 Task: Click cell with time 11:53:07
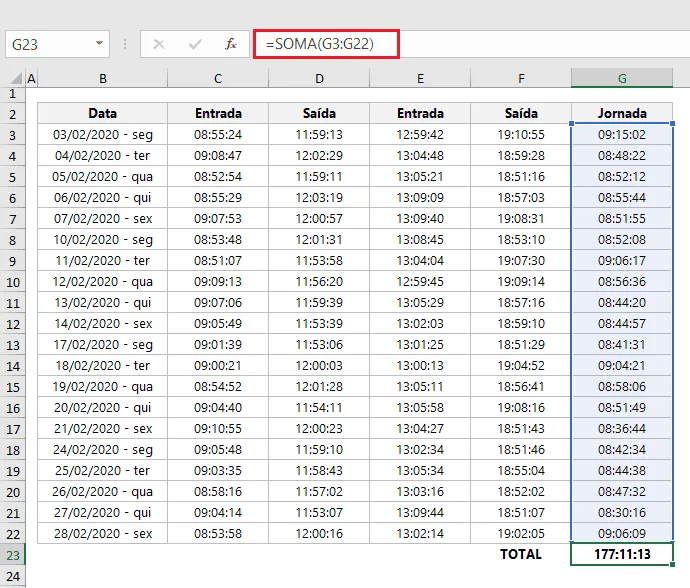[x=319, y=512]
